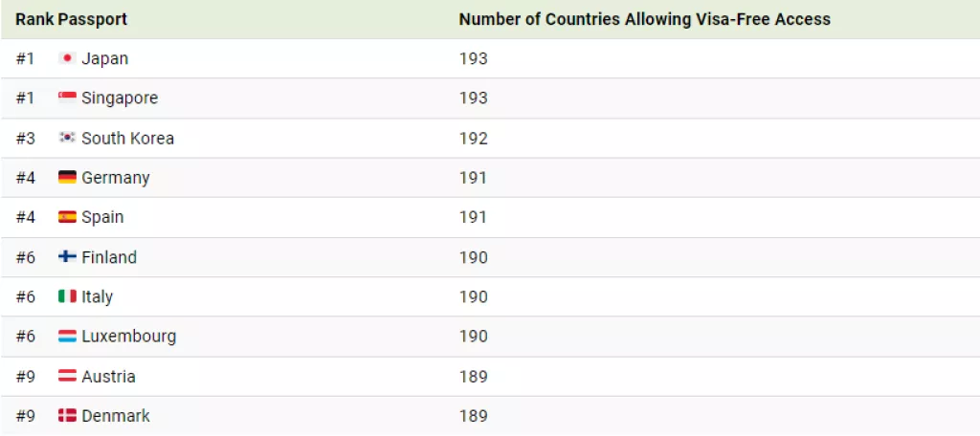Screen dimensions: 980x436
Task: Click the Italy flag icon
Action: point(67,296)
